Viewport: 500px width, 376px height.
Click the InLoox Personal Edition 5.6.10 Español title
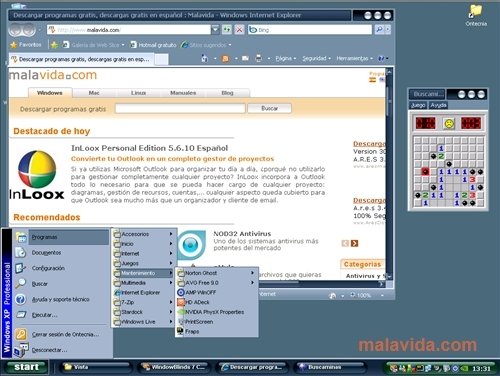pyautogui.click(x=149, y=148)
